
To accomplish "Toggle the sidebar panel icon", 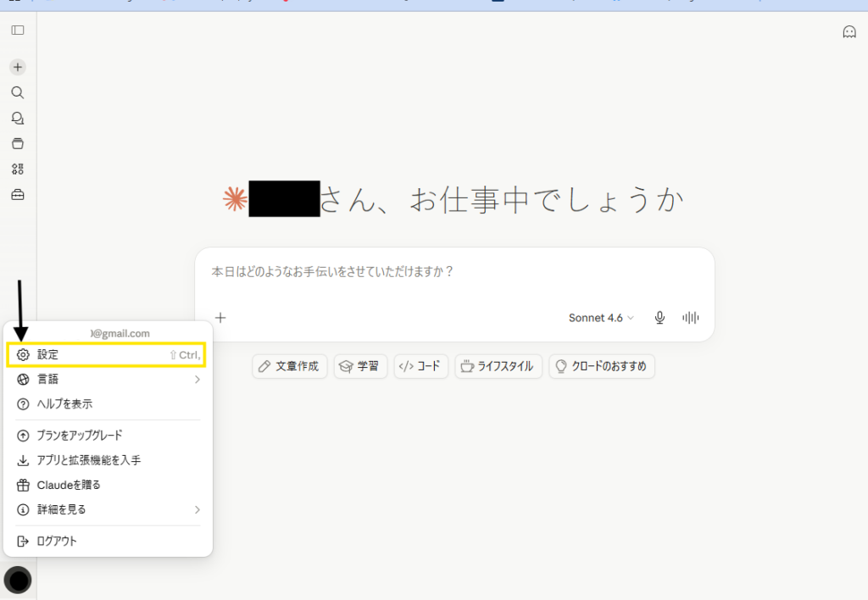I will (x=18, y=30).
